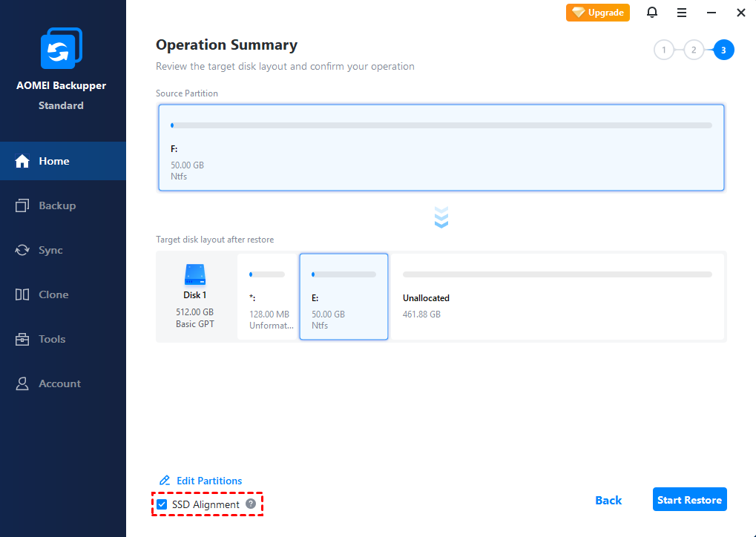Click the Home house icon in sidebar
Viewport: 756px width, 537px height.
pos(22,161)
